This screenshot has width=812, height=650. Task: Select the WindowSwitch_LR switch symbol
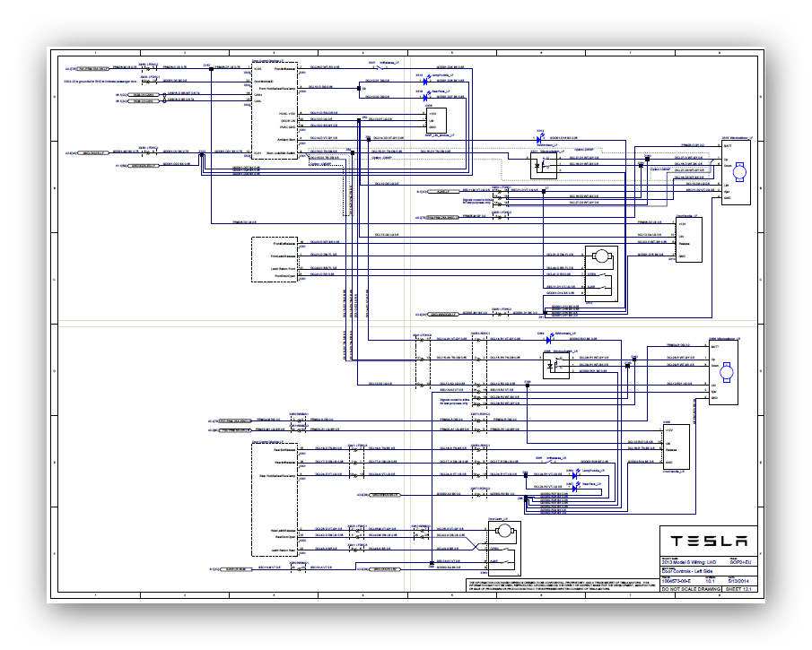click(556, 366)
